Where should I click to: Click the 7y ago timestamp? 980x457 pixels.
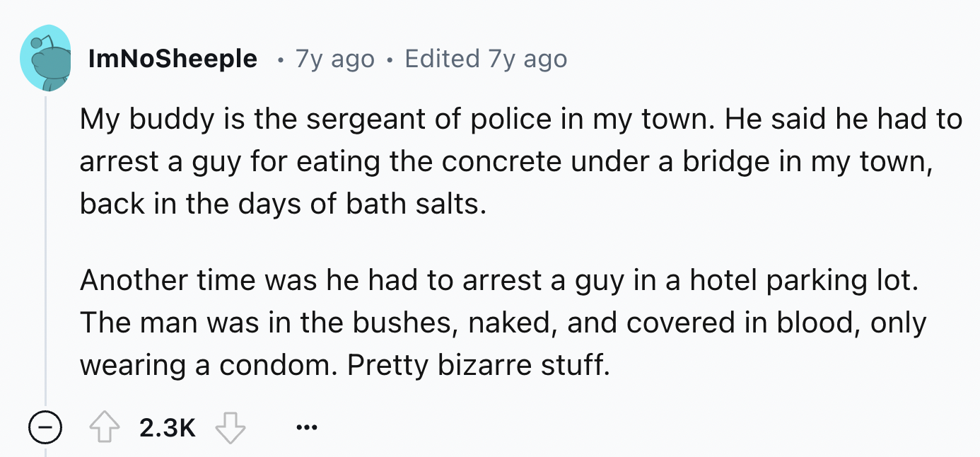332,59
